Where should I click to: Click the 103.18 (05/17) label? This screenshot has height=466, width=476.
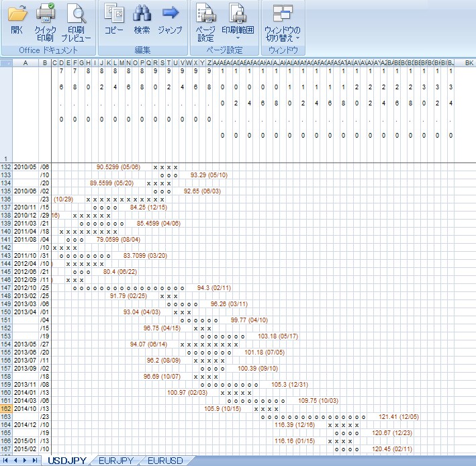coord(278,336)
